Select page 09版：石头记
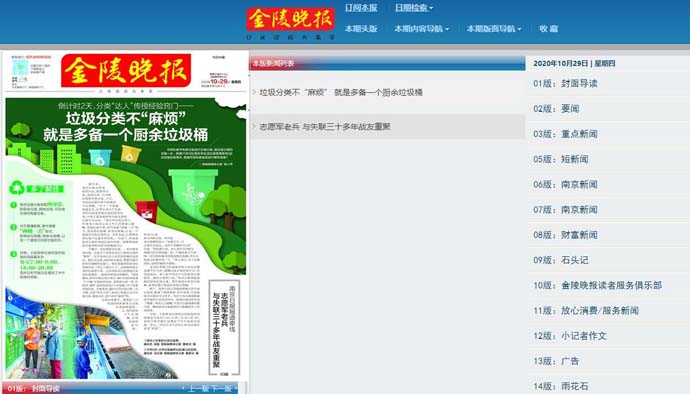This screenshot has width=690, height=394. [561, 260]
